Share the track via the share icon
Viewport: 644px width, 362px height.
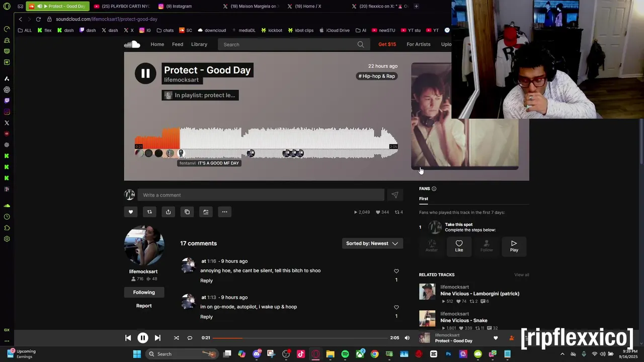pyautogui.click(x=168, y=212)
